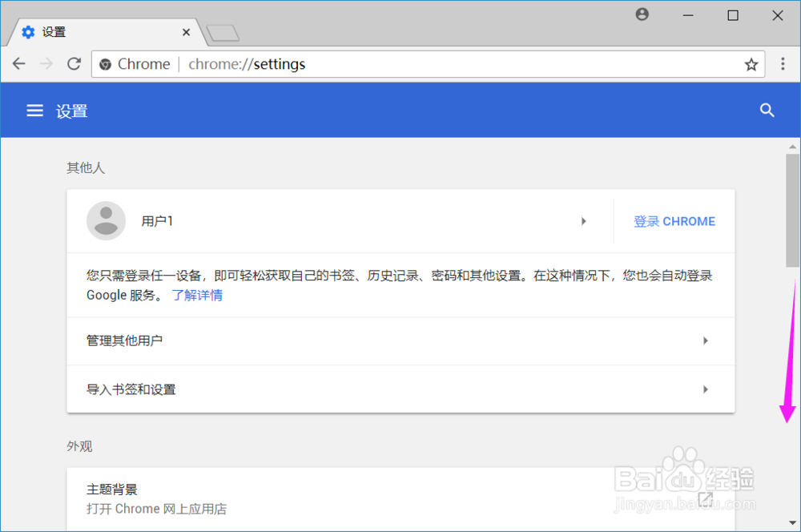Expand the 用户1 profile arrow

[583, 221]
